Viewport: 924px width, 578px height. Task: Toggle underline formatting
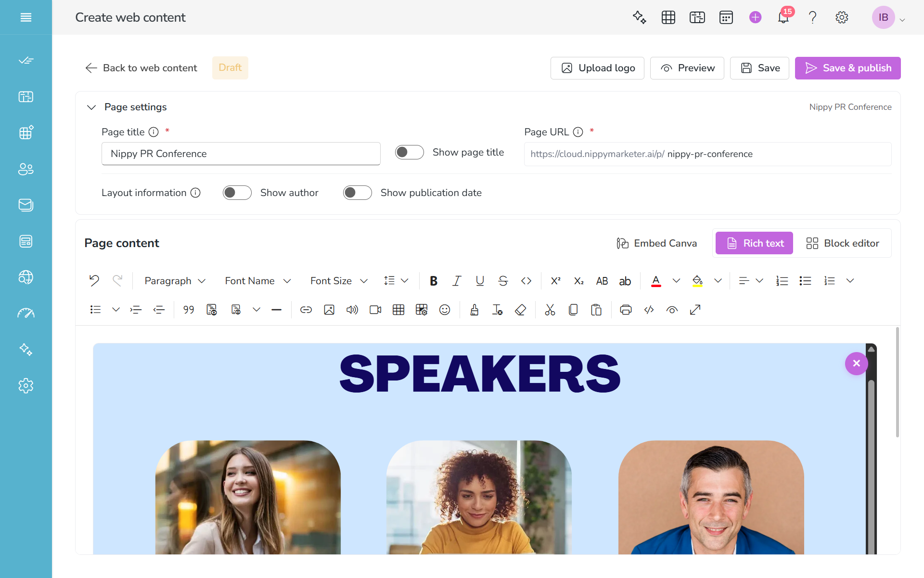pos(480,281)
